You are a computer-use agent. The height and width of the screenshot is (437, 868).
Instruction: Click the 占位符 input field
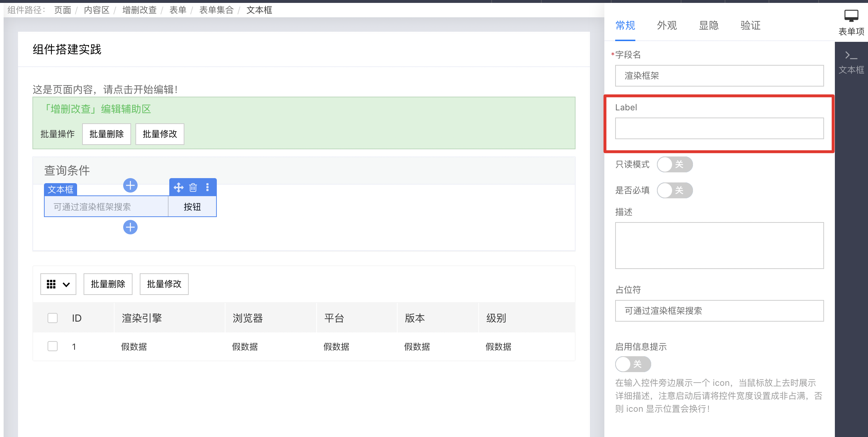click(719, 311)
